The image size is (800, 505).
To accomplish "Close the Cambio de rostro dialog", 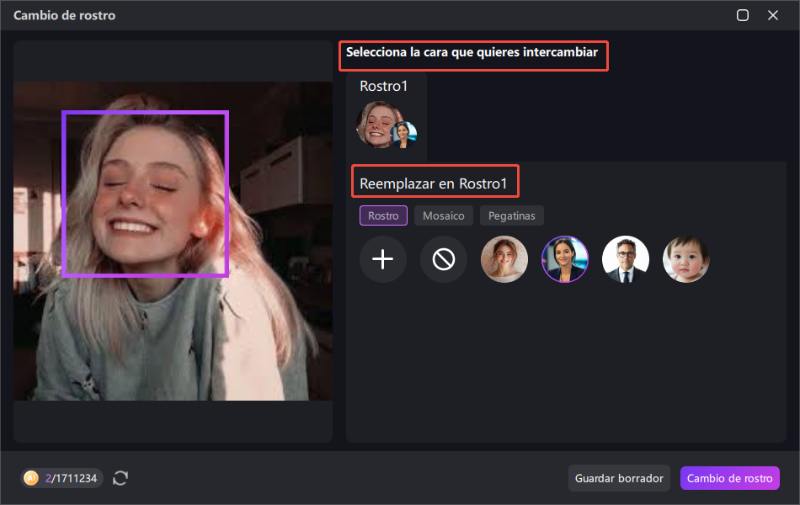I will point(773,15).
